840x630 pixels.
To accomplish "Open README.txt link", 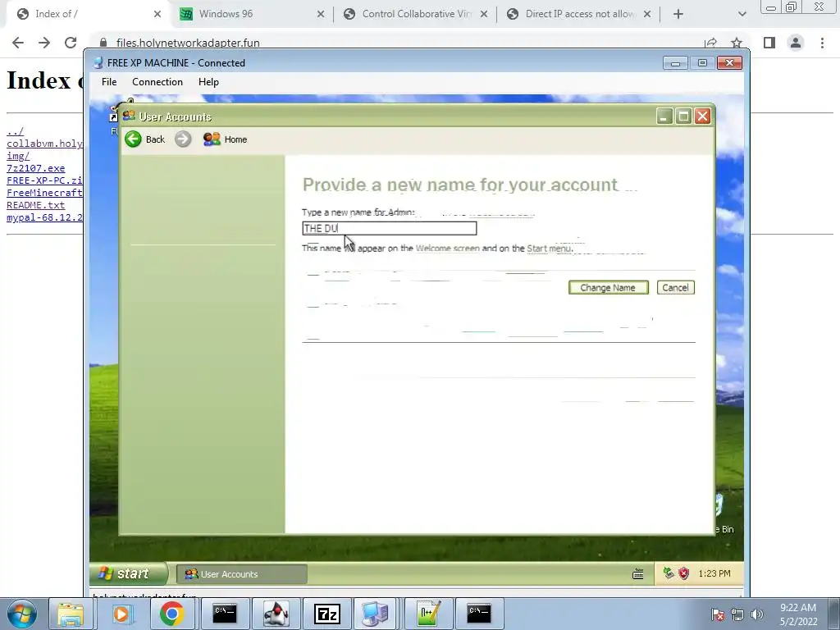I will [36, 205].
